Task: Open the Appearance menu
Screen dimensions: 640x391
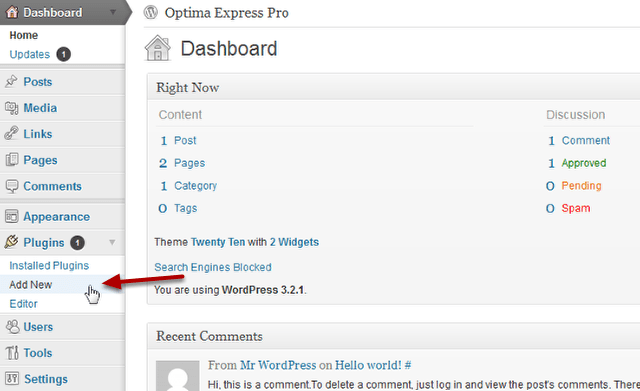Action: click(56, 217)
